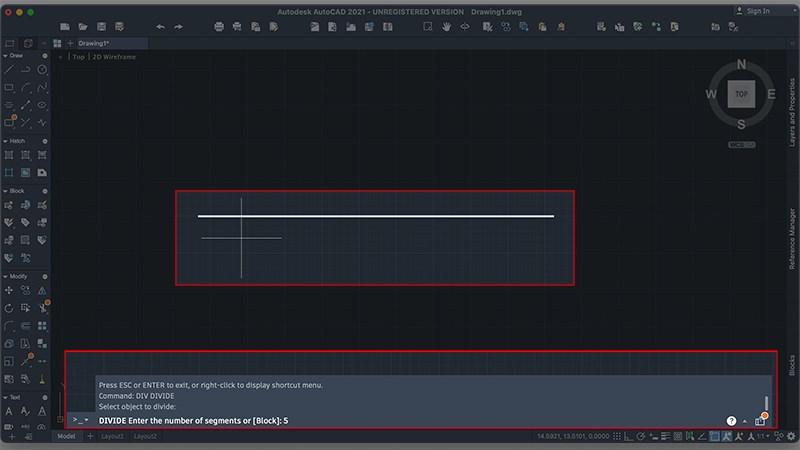800x450 pixels.
Task: Click the Print icon in toolbar
Action: 219,26
